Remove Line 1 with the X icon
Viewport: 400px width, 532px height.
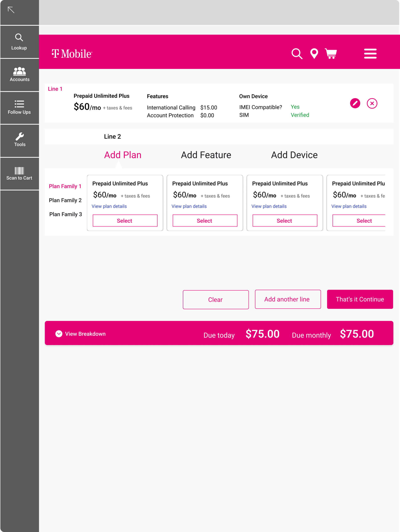click(x=372, y=103)
